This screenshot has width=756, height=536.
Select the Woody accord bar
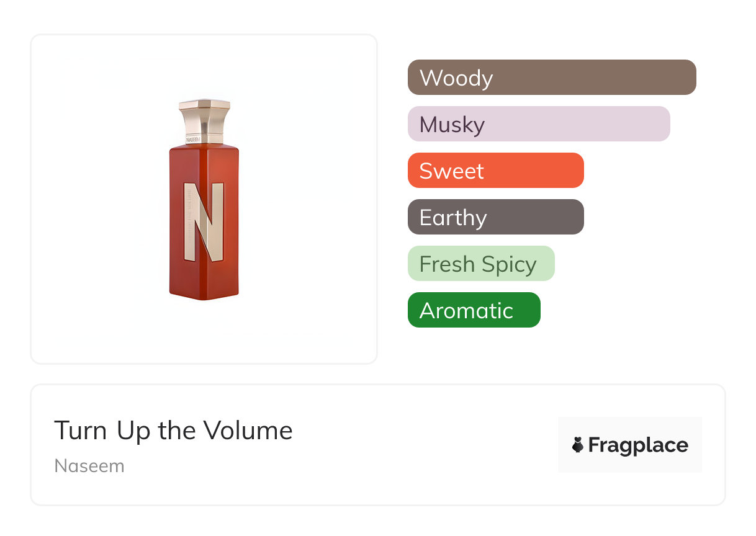click(552, 78)
